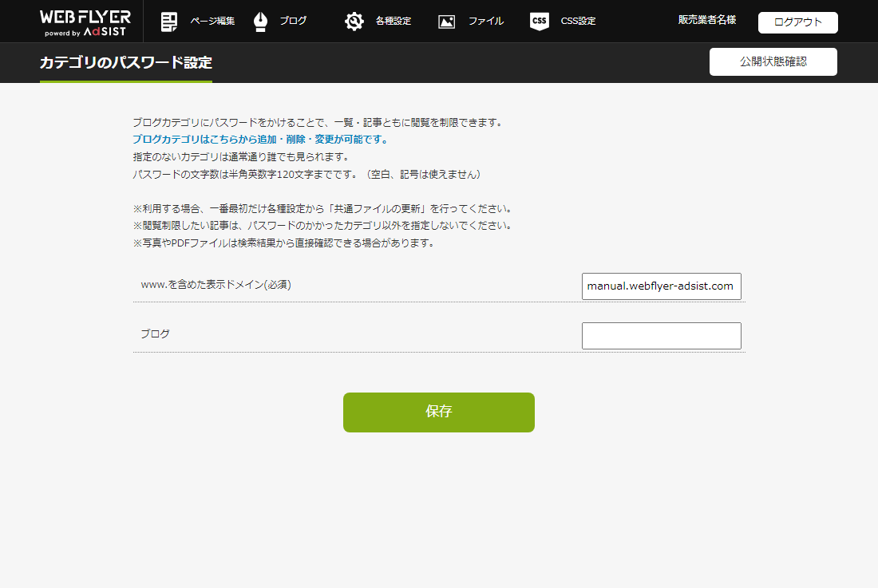
Task: Click the ブログ password input field
Action: coord(661,336)
